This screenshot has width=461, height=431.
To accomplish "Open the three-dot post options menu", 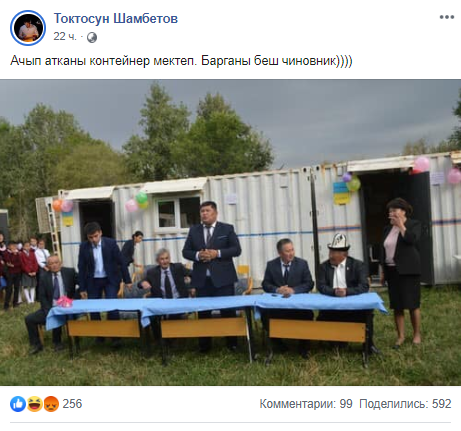I will [x=447, y=17].
